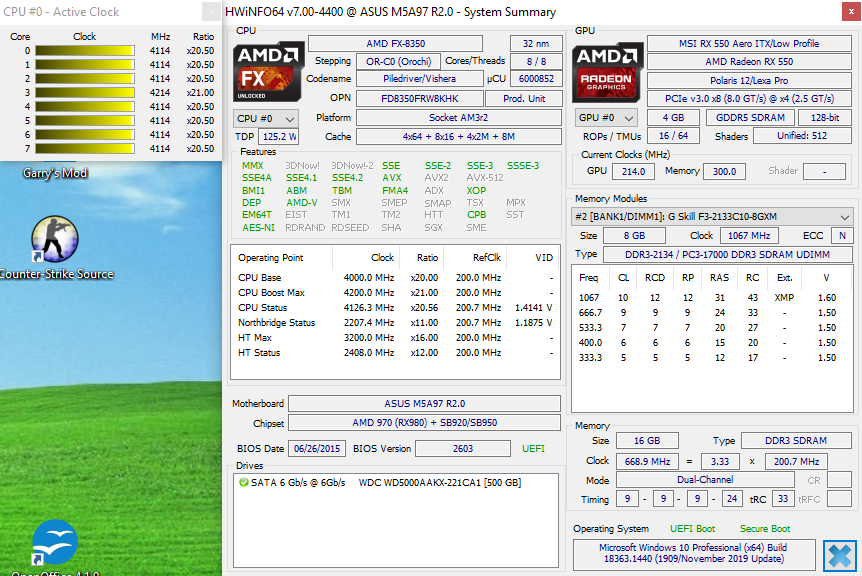Open the CPU #0 selector dropdown

pos(266,119)
